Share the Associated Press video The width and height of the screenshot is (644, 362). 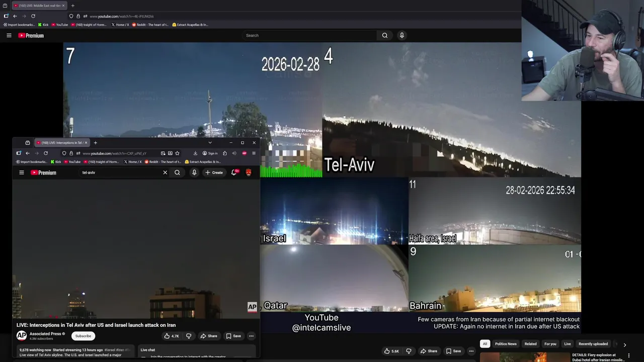[209, 336]
